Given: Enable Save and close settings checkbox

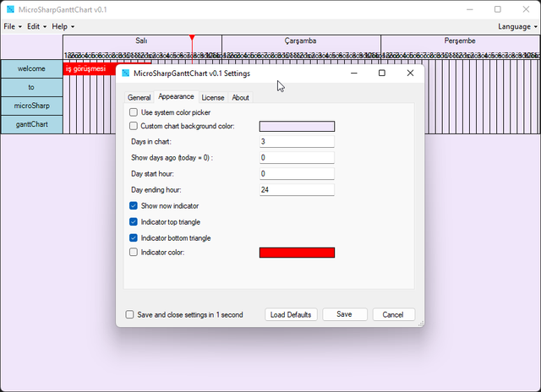Looking at the screenshot, I should pyautogui.click(x=129, y=314).
